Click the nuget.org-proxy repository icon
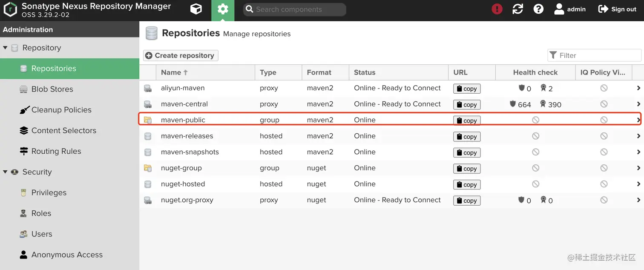Viewport: 644px width, 270px height. pyautogui.click(x=148, y=200)
